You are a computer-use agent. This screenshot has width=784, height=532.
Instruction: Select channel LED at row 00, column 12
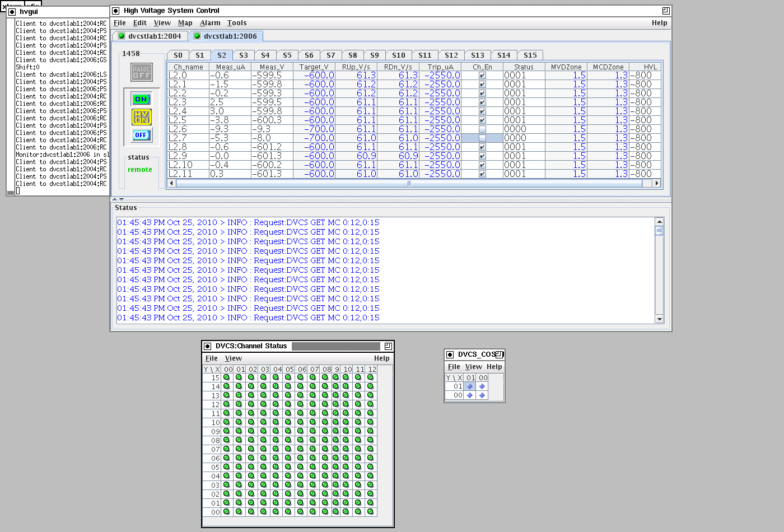(x=371, y=512)
